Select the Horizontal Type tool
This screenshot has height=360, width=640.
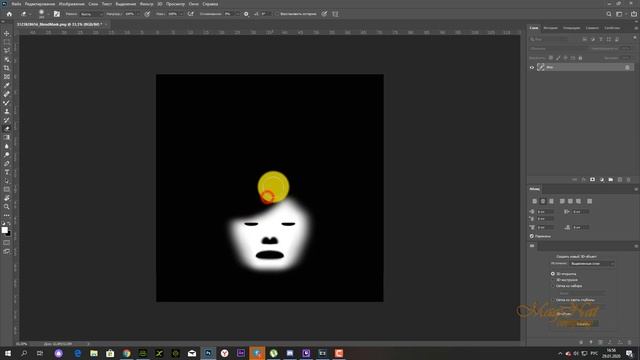click(7, 172)
